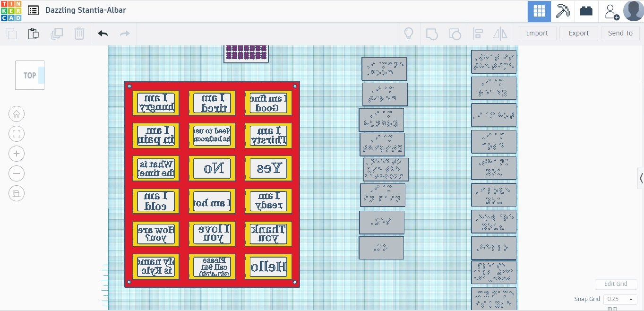Select the mirrored Yes tile

[x=268, y=168]
